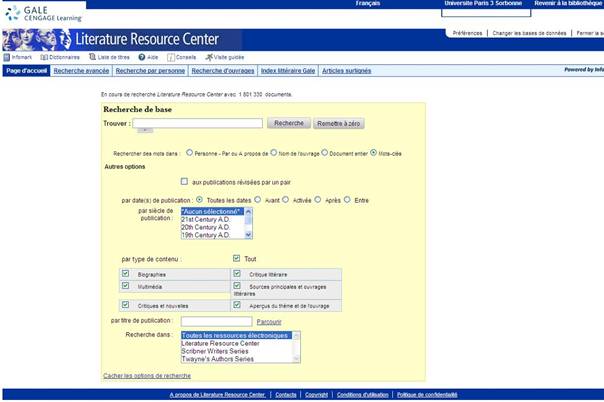This screenshot has width=604, height=402.
Task: Uncheck the Biographies checkbox
Action: point(126,274)
